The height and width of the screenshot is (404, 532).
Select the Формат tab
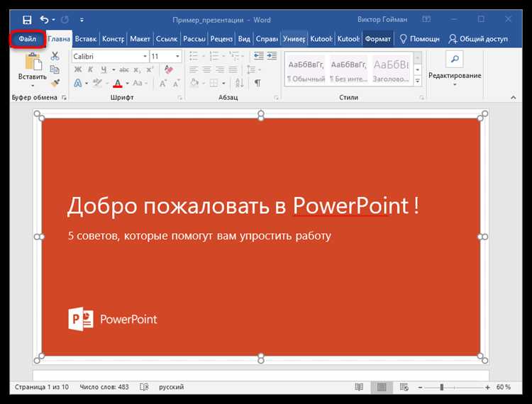pyautogui.click(x=377, y=39)
